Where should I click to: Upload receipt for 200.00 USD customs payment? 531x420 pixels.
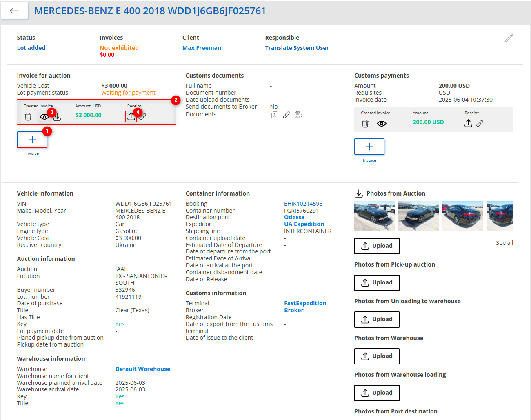pyautogui.click(x=469, y=123)
